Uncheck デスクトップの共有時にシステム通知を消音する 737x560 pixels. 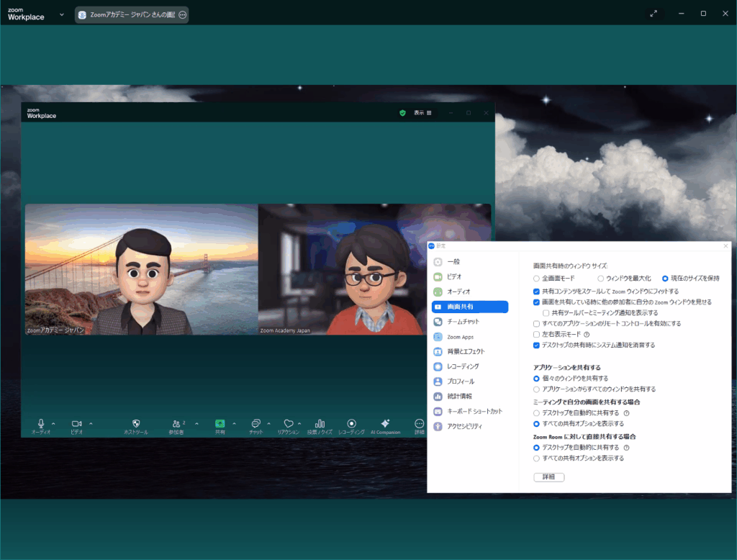[x=536, y=346]
